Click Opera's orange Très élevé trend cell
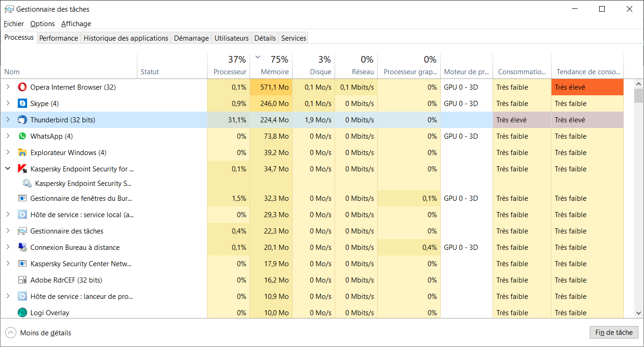The width and height of the screenshot is (644, 347). tap(587, 87)
